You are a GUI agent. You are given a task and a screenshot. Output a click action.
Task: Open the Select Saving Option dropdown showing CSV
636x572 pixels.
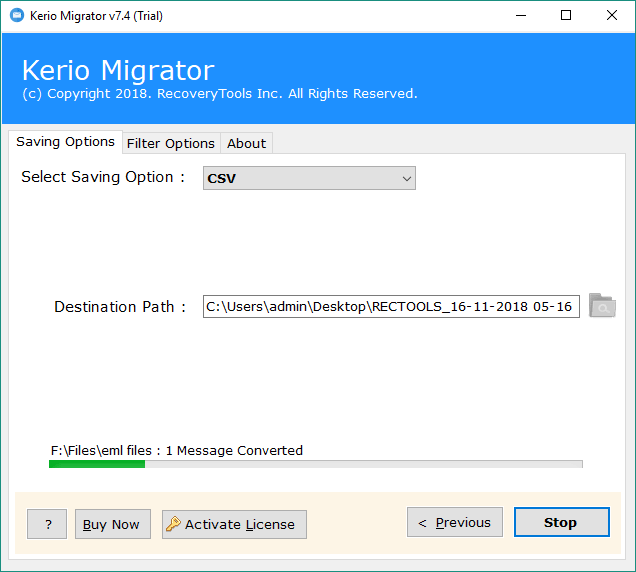pyautogui.click(x=309, y=178)
